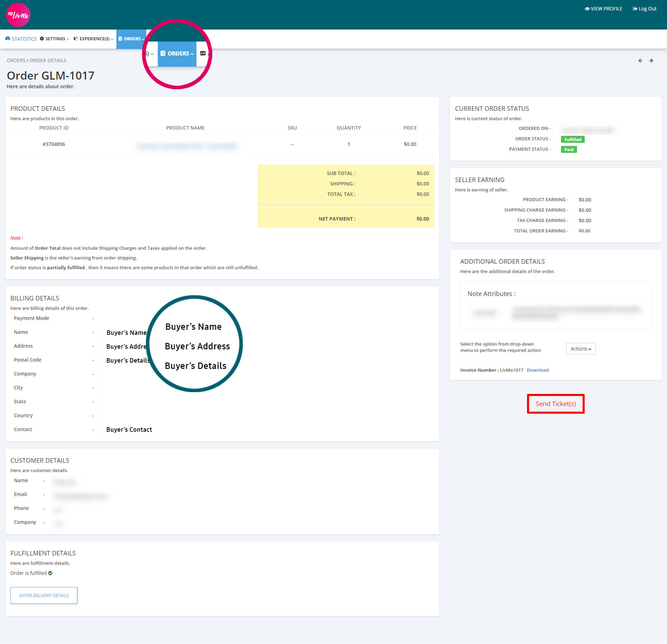Viewport: 667px width, 644px height.
Task: Open the Actions dropdown
Action: [x=580, y=349]
